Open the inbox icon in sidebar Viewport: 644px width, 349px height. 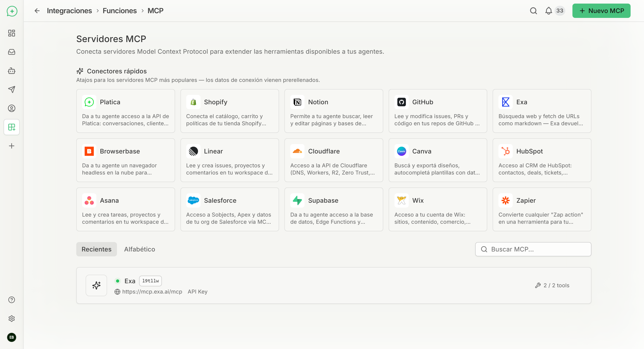pyautogui.click(x=11, y=52)
